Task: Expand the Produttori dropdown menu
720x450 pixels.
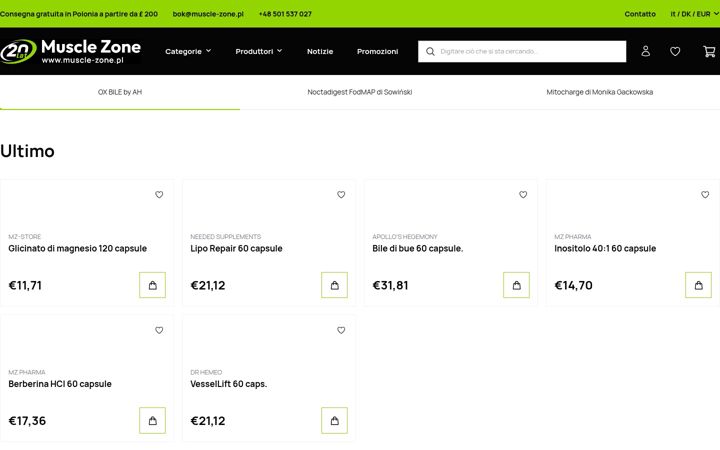Action: [x=259, y=51]
